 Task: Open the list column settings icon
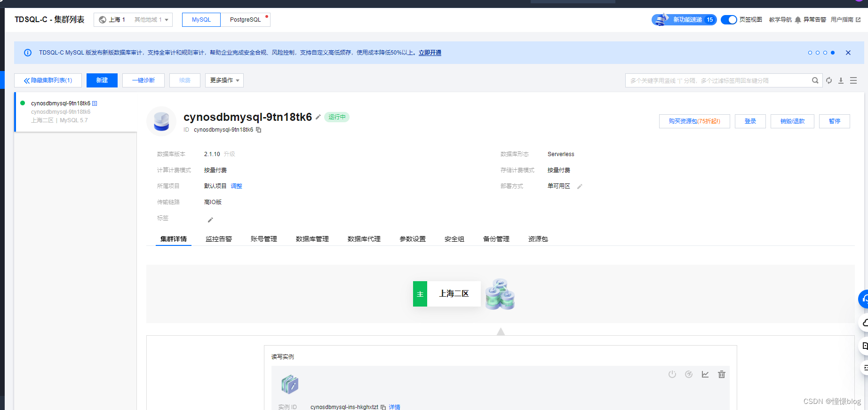coord(853,80)
